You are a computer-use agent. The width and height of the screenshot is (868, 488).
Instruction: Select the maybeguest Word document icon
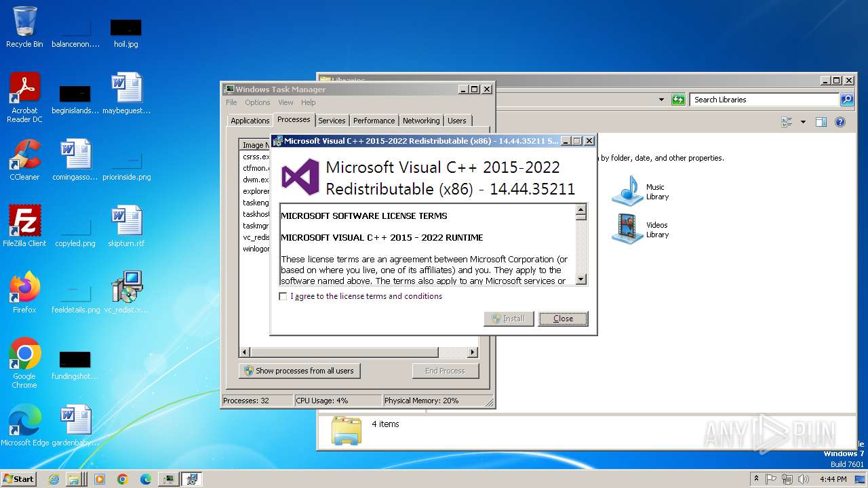126,94
